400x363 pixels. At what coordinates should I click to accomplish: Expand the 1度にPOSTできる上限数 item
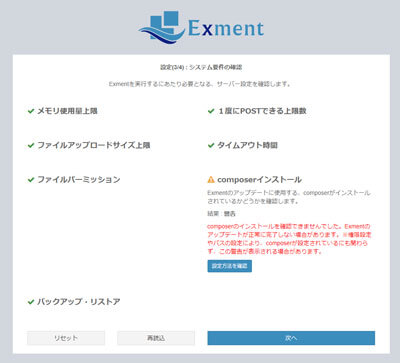click(x=262, y=111)
